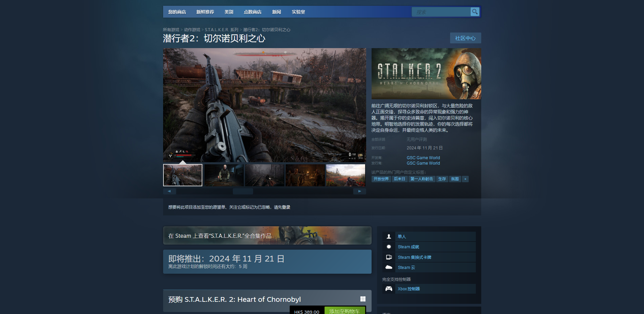Select the 后末日 tag

(x=399, y=179)
